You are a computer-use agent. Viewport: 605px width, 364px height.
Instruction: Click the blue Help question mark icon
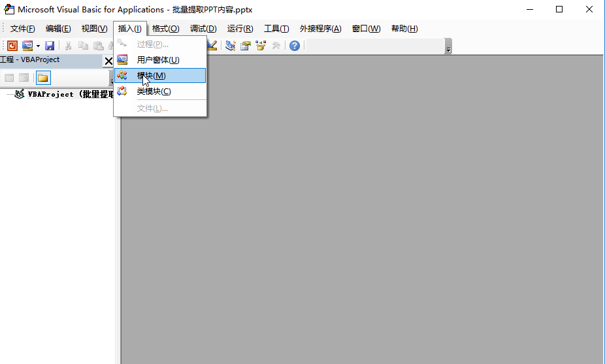[x=295, y=46]
